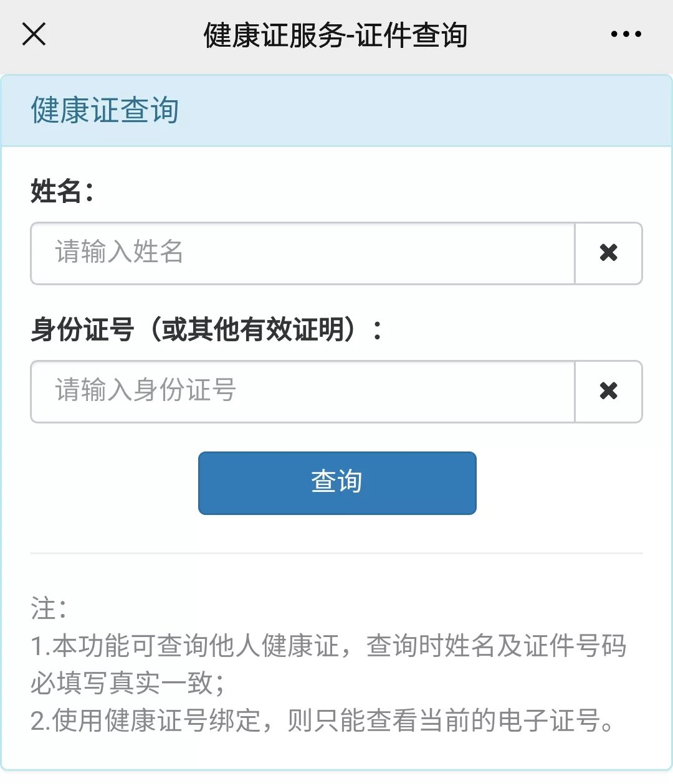
Task: Clear the name field with its X icon
Action: point(608,253)
